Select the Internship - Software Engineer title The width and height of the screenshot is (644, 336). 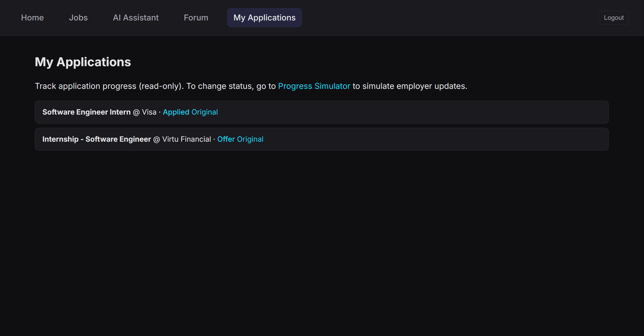pos(96,139)
